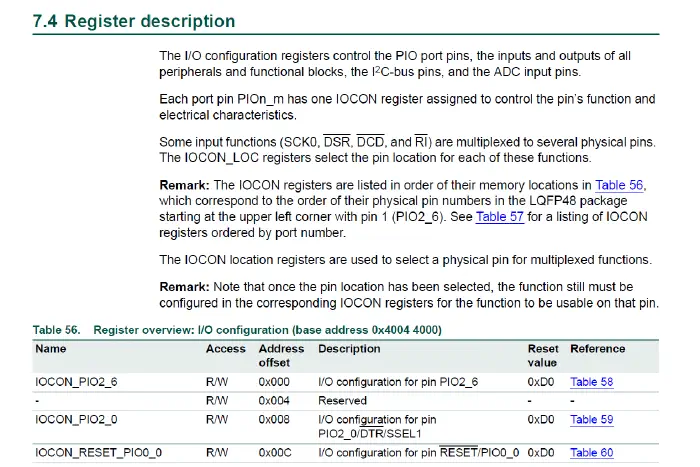Select the Description column header
This screenshot has height=467, width=700.
coord(349,349)
